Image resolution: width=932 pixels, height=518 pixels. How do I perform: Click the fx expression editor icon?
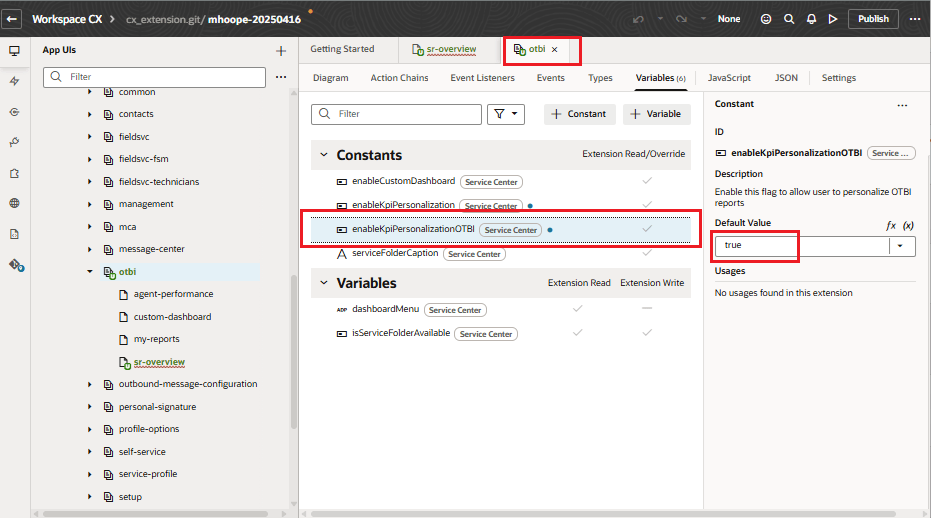(x=890, y=225)
